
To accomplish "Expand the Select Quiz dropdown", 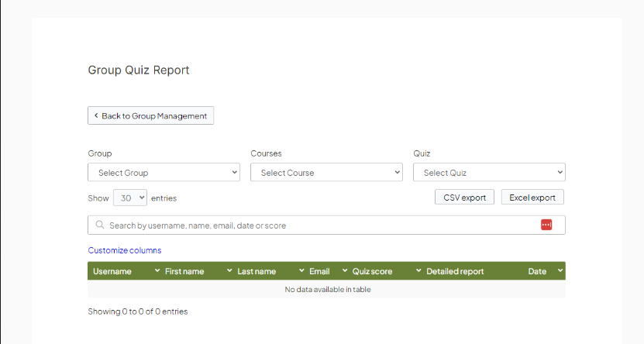I will (489, 172).
